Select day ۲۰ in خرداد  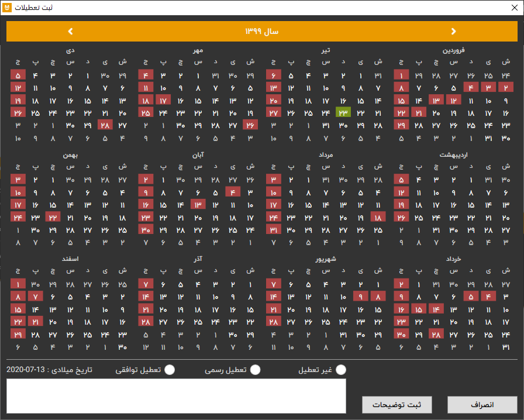tap(453, 322)
